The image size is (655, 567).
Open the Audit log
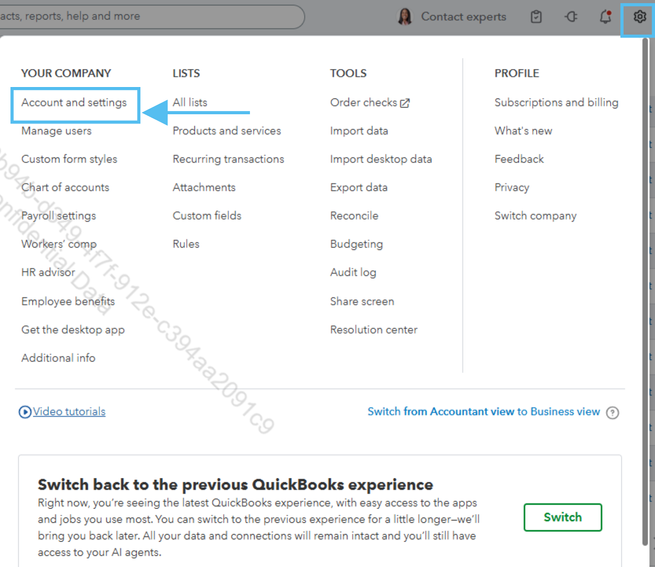pyautogui.click(x=353, y=273)
